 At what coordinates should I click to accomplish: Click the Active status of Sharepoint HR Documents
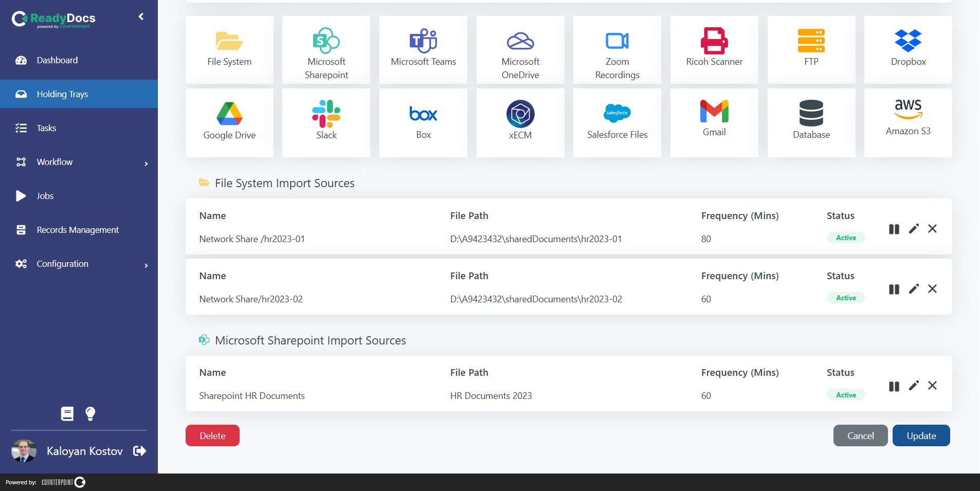click(846, 395)
